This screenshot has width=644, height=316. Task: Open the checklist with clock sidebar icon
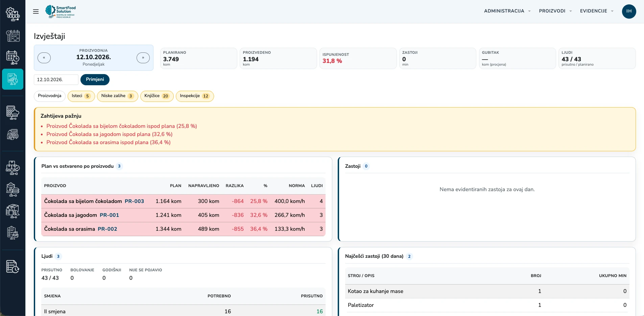pos(13,267)
